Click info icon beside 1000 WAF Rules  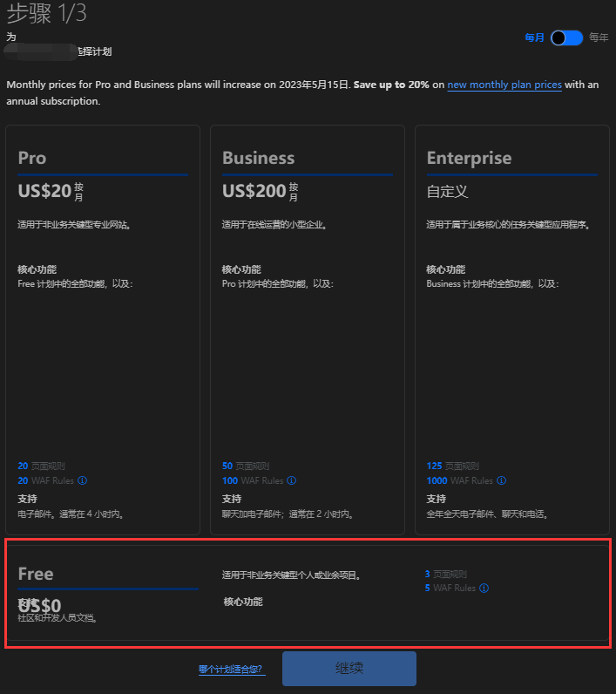[501, 480]
